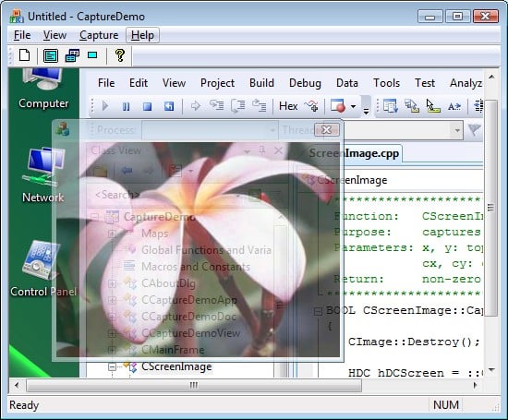
Task: Click the Ready status bar text
Action: tap(24, 405)
